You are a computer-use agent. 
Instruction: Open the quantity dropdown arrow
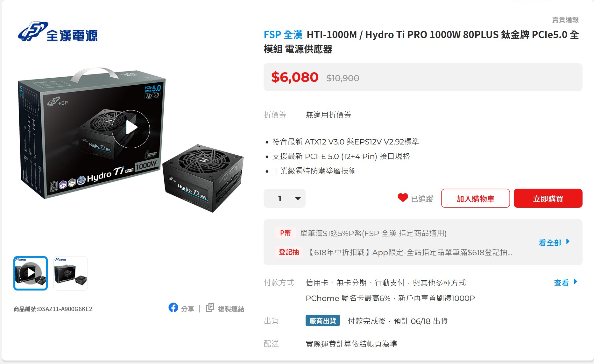coord(298,198)
